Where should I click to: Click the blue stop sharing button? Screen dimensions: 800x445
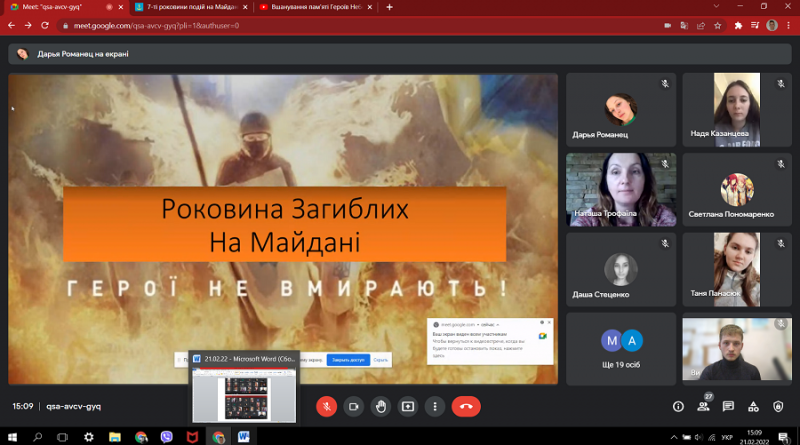(x=348, y=360)
